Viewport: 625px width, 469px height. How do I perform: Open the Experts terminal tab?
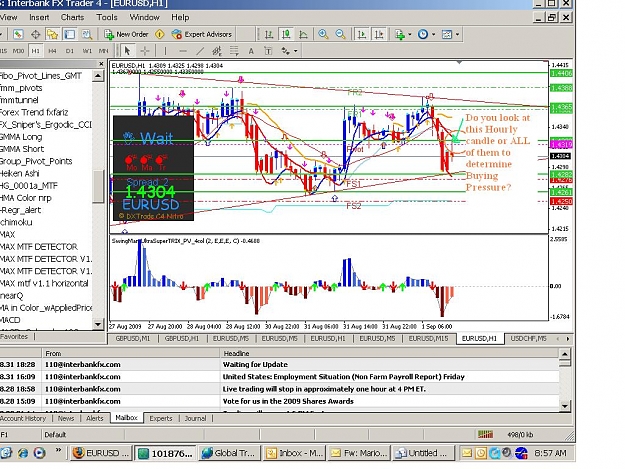click(x=161, y=418)
